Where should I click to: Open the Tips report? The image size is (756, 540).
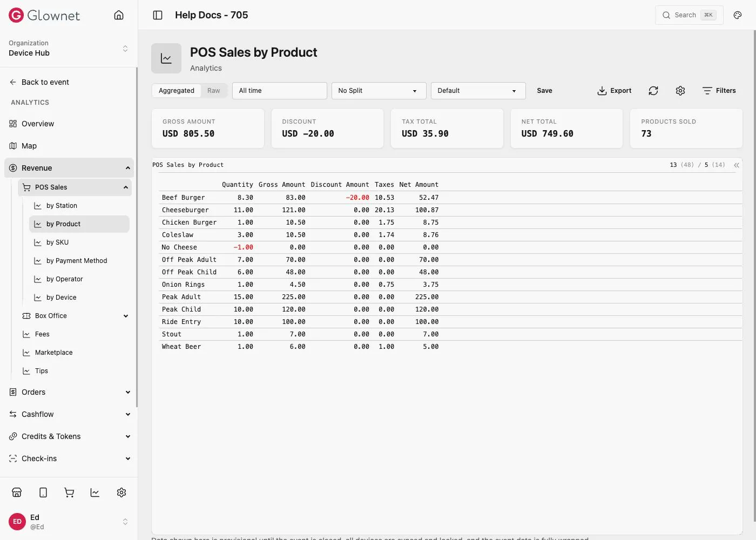click(x=75, y=371)
